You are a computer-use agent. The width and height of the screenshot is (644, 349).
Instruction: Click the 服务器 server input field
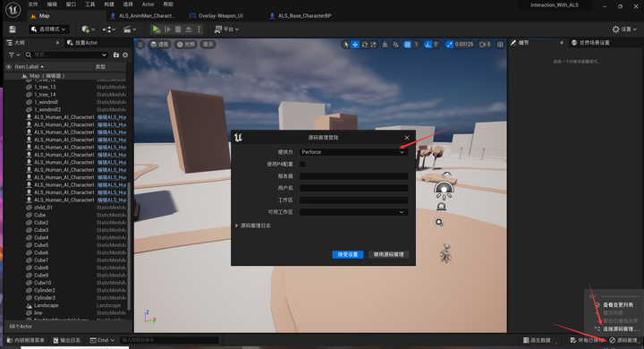point(353,176)
